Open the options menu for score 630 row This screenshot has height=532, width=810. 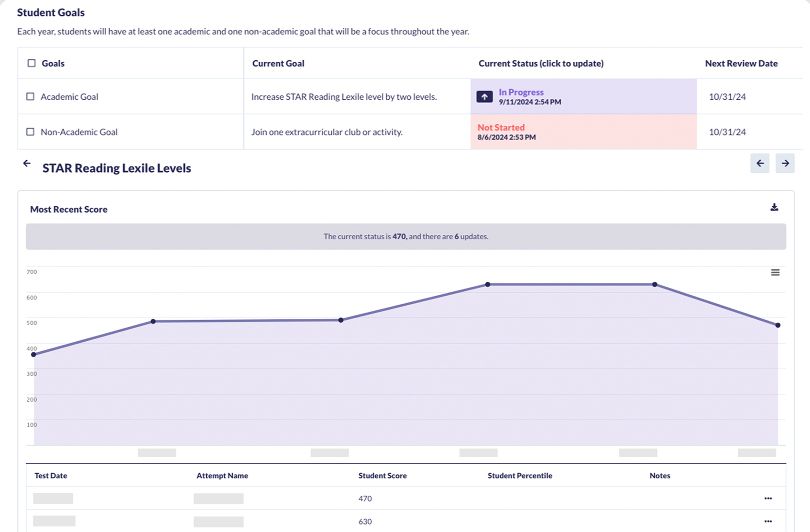768,521
